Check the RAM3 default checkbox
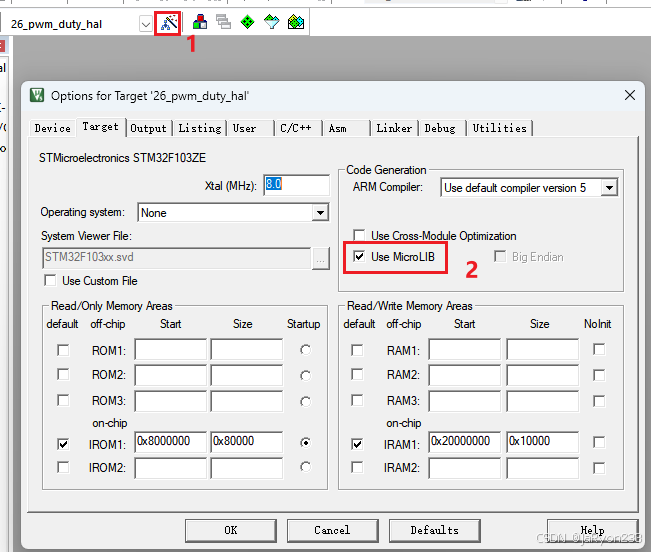 click(x=357, y=401)
